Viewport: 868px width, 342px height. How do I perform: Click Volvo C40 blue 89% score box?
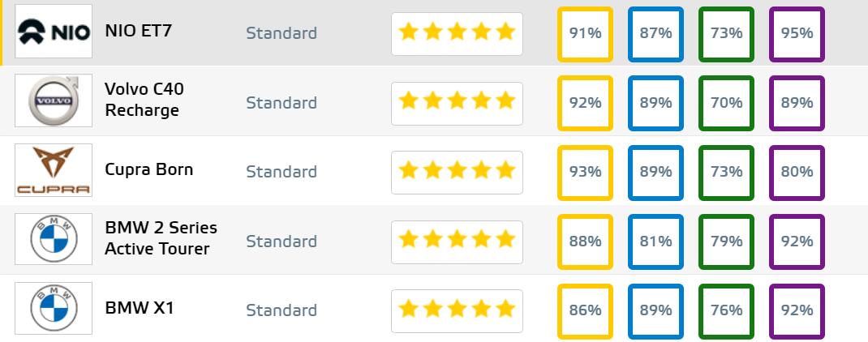[x=655, y=103]
